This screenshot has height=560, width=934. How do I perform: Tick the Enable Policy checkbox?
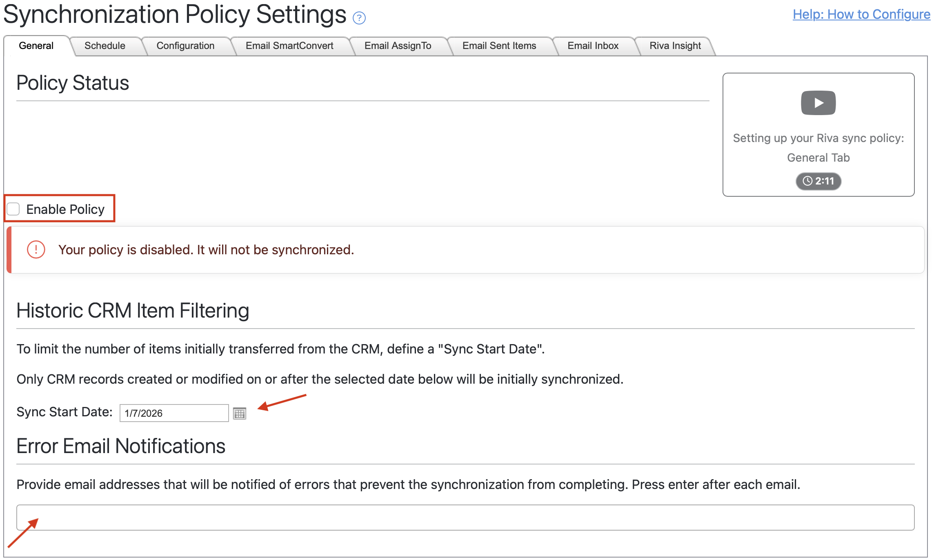13,209
